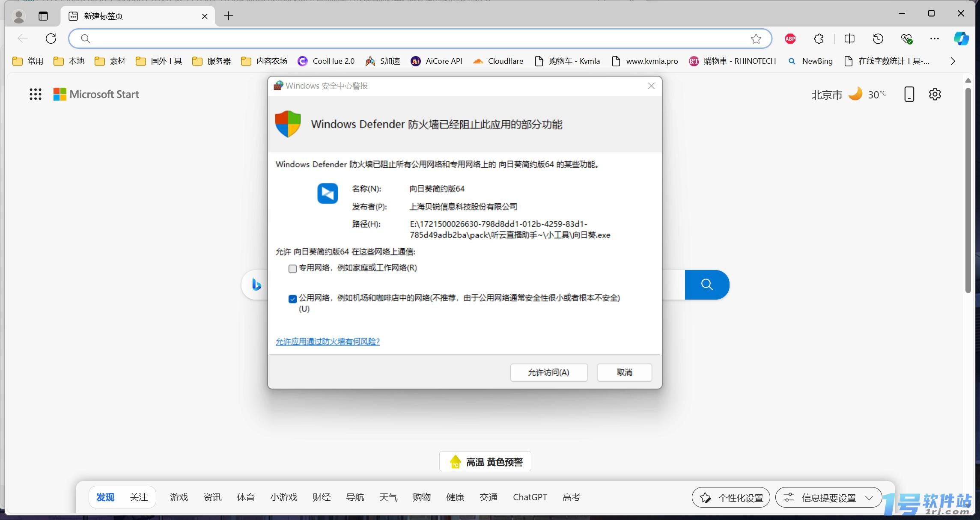
Task: Open 允许应用通过防火墙有何风险 link
Action: tap(328, 342)
